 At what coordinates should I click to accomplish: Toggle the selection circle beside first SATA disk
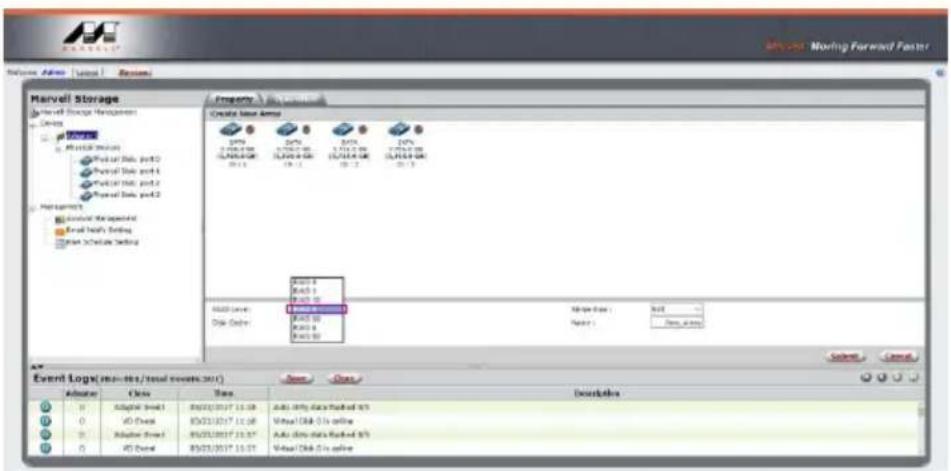tap(250, 130)
